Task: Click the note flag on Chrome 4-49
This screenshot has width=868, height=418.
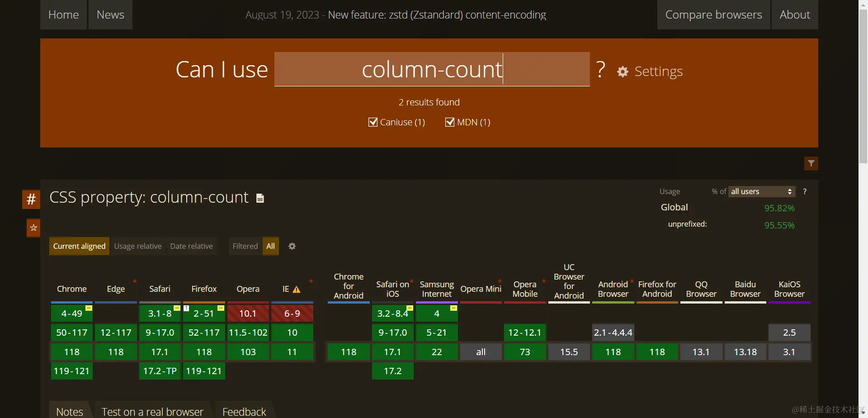Action: click(x=89, y=308)
